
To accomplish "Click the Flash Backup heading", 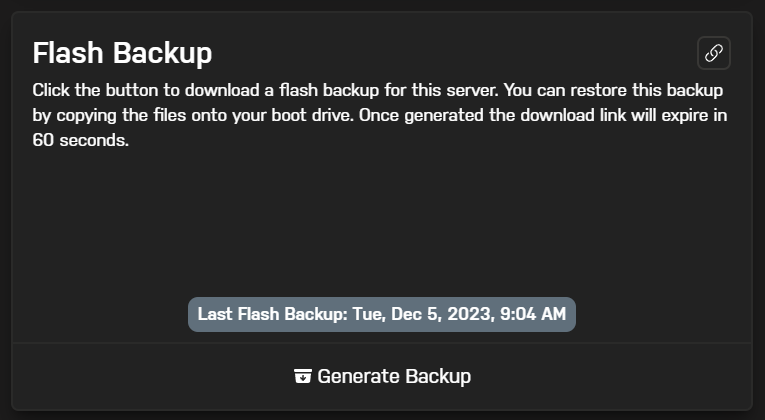I will tap(122, 53).
